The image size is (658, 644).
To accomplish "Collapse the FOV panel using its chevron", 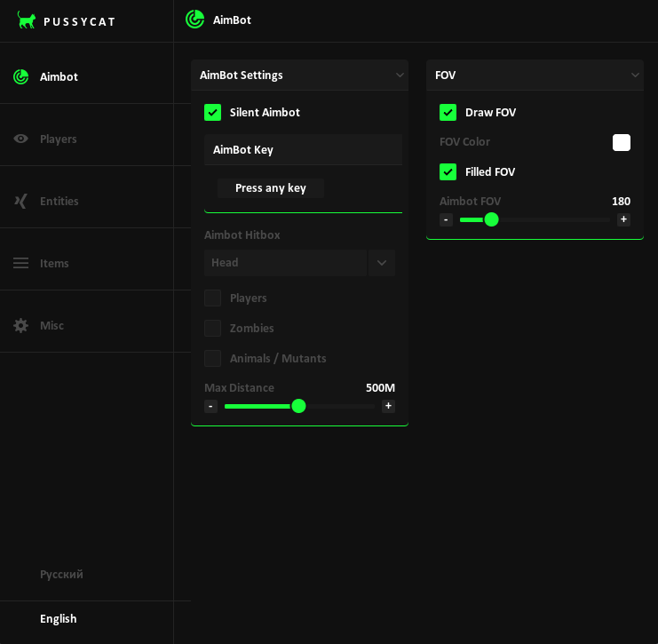I will [635, 76].
